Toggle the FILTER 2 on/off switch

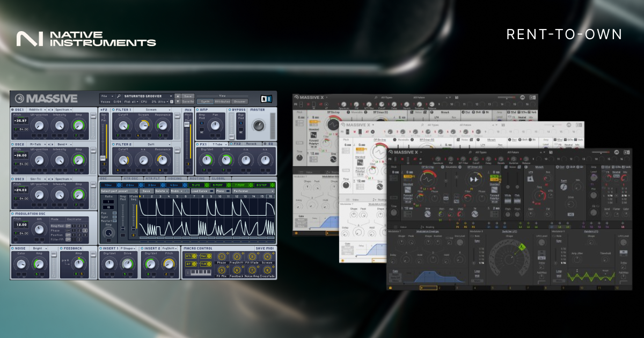113,144
